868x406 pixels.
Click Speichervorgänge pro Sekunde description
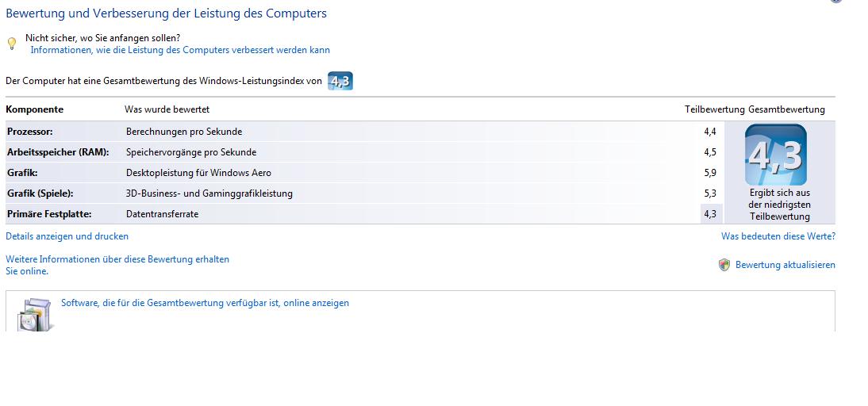tap(191, 152)
